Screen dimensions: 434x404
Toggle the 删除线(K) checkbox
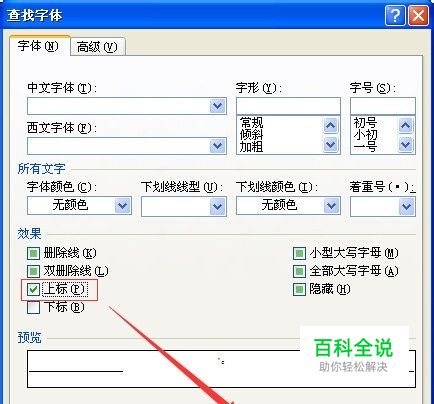coord(33,254)
